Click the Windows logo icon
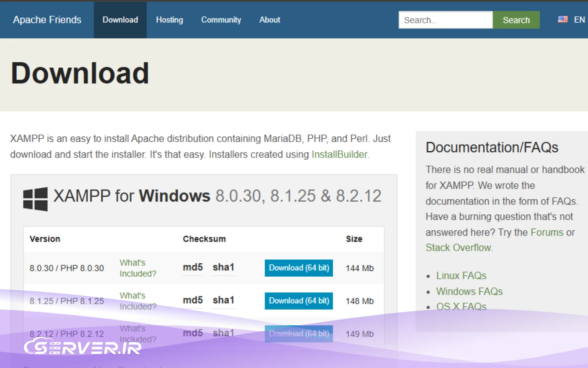588x368 pixels. pos(35,199)
